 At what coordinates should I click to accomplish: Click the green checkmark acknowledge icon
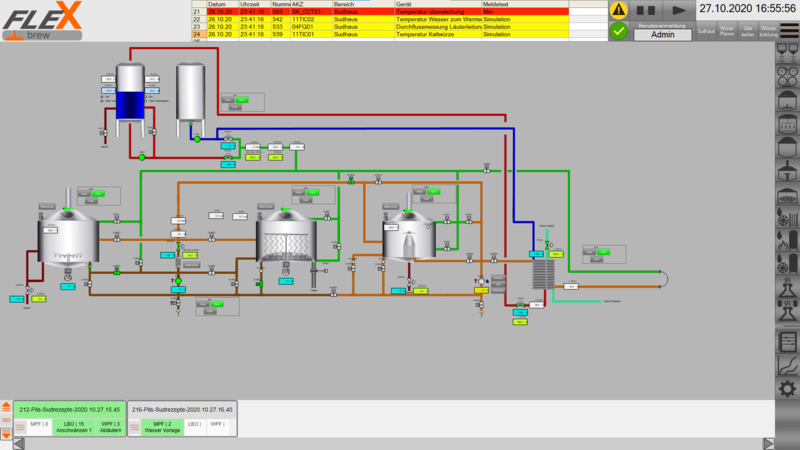click(619, 31)
